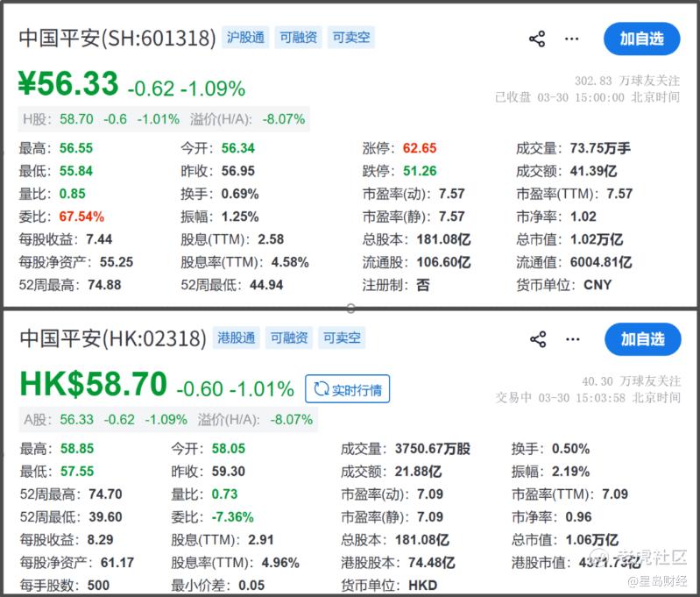Open more options for HK:02318 stock
This screenshot has height=597, width=700.
click(x=573, y=339)
